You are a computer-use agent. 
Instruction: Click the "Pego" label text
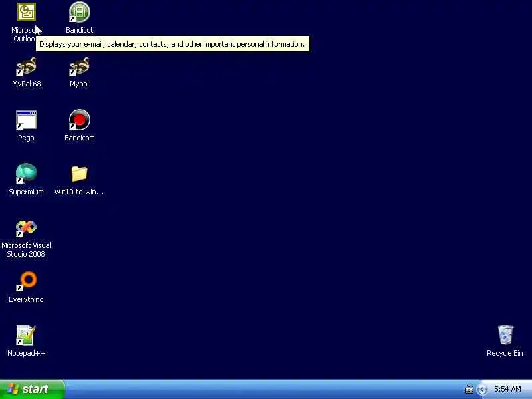[26, 138]
